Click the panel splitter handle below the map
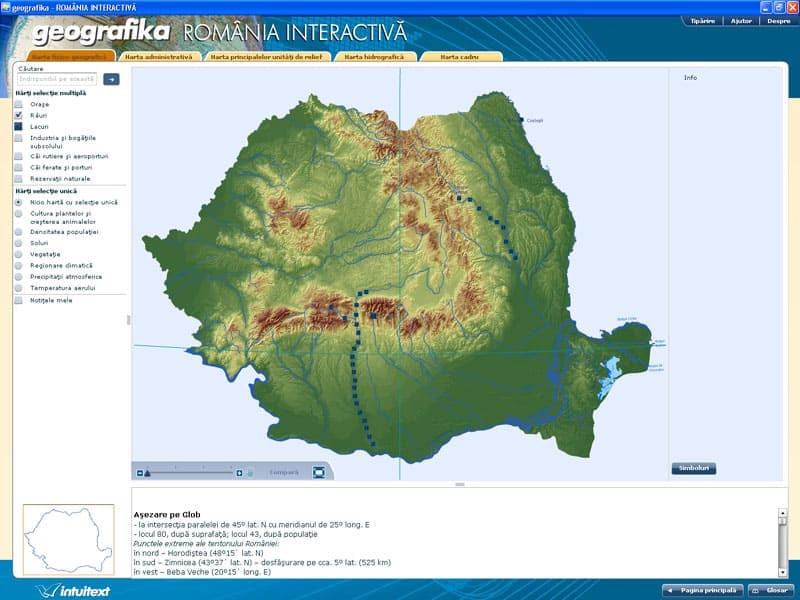Screen dimensions: 800x600 click(x=460, y=484)
